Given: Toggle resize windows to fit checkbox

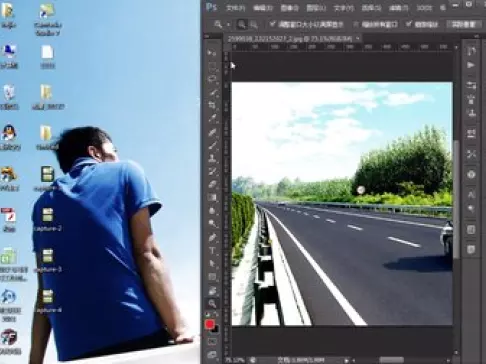Looking at the screenshot, I should [x=273, y=24].
